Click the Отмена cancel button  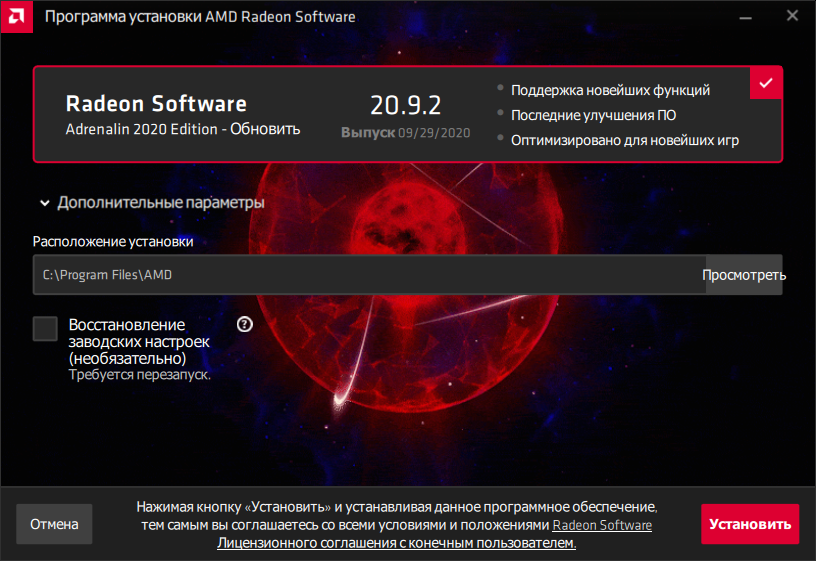point(54,524)
